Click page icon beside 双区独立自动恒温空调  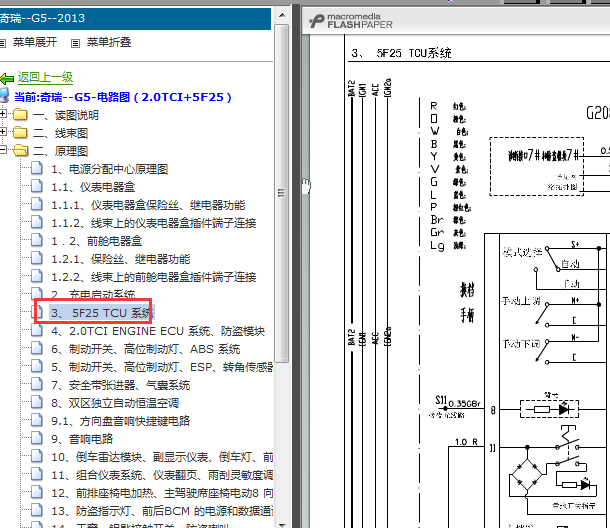point(37,402)
